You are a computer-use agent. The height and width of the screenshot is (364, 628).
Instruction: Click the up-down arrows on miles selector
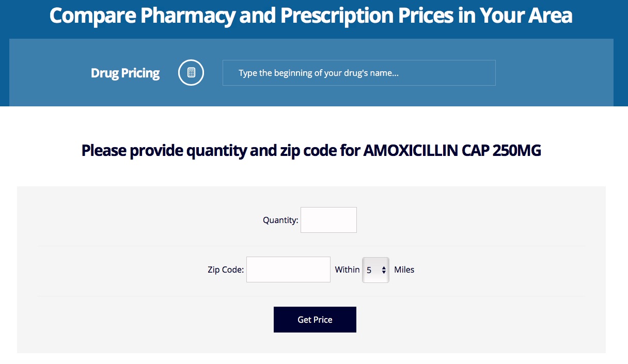[384, 270]
